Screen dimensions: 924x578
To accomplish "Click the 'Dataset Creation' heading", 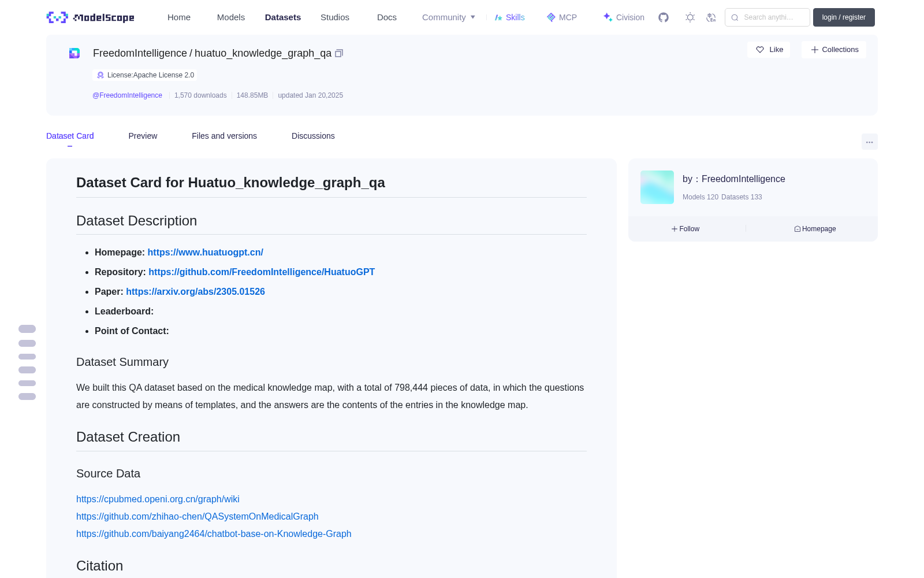I will [128, 437].
